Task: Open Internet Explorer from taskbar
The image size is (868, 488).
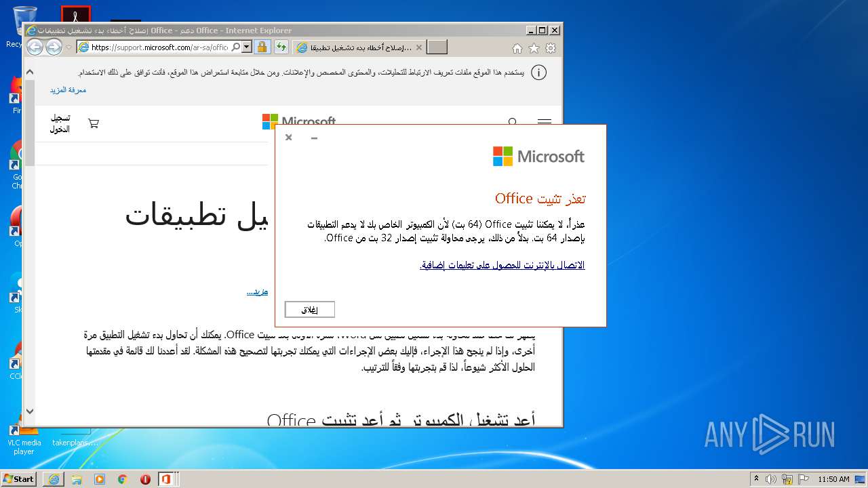Action: pos(54,479)
